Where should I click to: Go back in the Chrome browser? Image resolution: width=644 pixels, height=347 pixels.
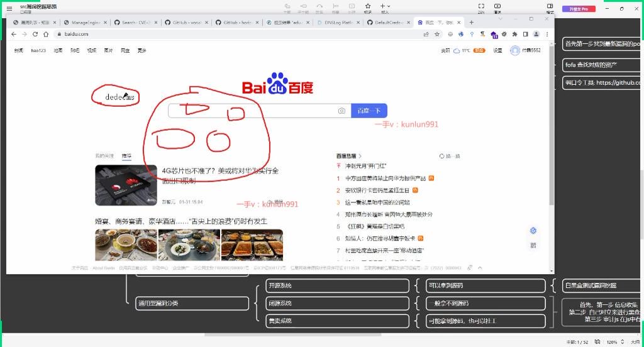pyautogui.click(x=14, y=34)
